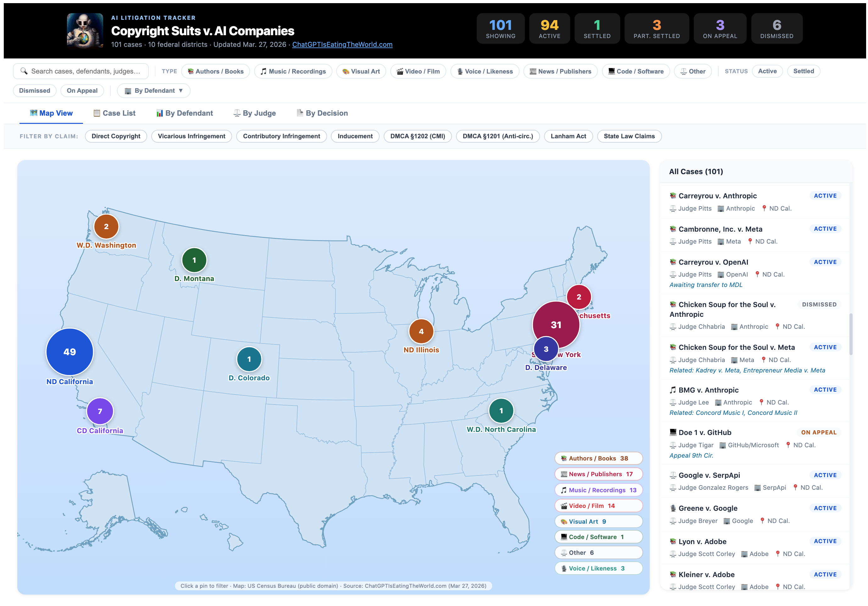Click the books icon beside Cambronne, Inc. v. Meta

(673, 229)
